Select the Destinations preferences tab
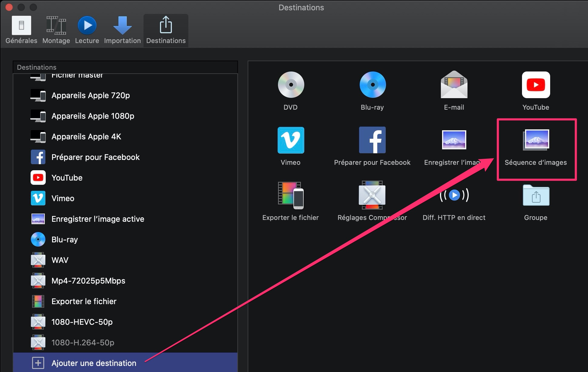The width and height of the screenshot is (588, 372). point(166,30)
